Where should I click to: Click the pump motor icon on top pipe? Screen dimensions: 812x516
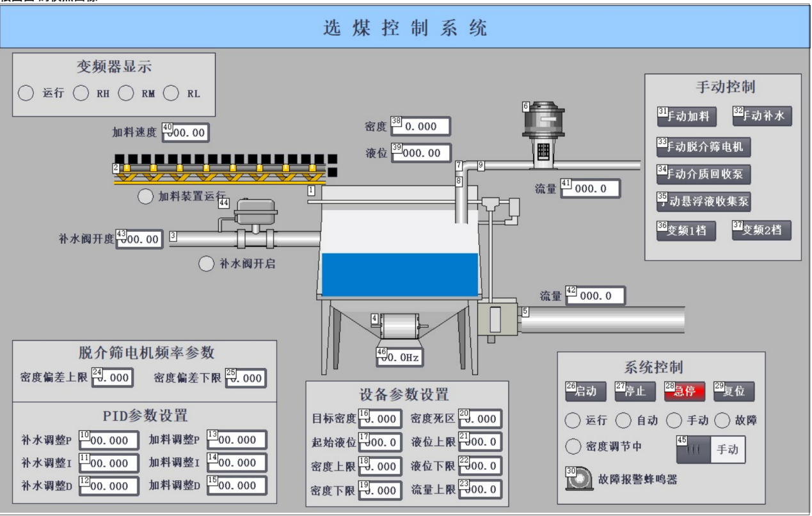[x=543, y=136]
